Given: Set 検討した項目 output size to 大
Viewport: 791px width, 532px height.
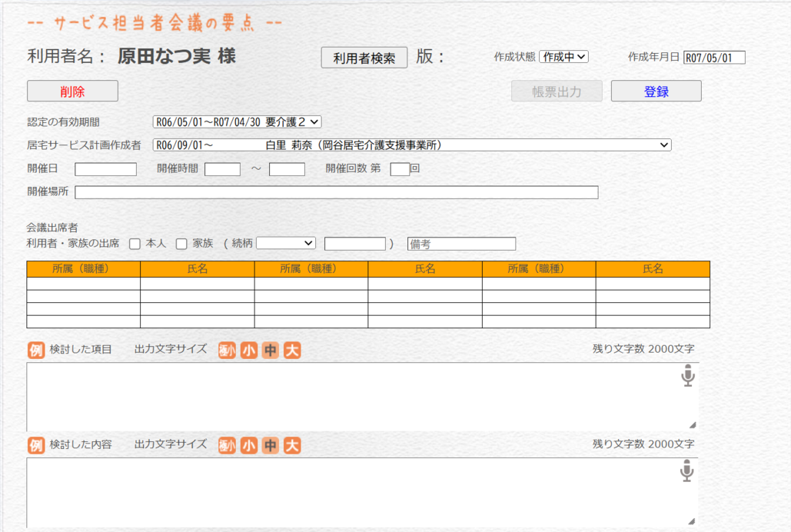Looking at the screenshot, I should [291, 350].
